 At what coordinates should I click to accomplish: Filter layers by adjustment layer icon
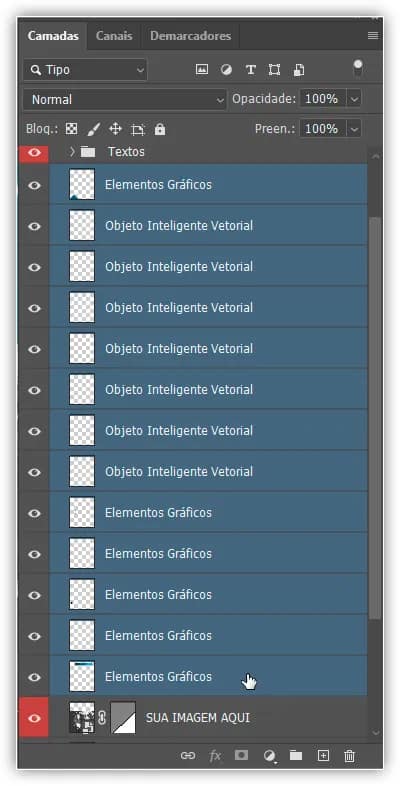[x=226, y=70]
